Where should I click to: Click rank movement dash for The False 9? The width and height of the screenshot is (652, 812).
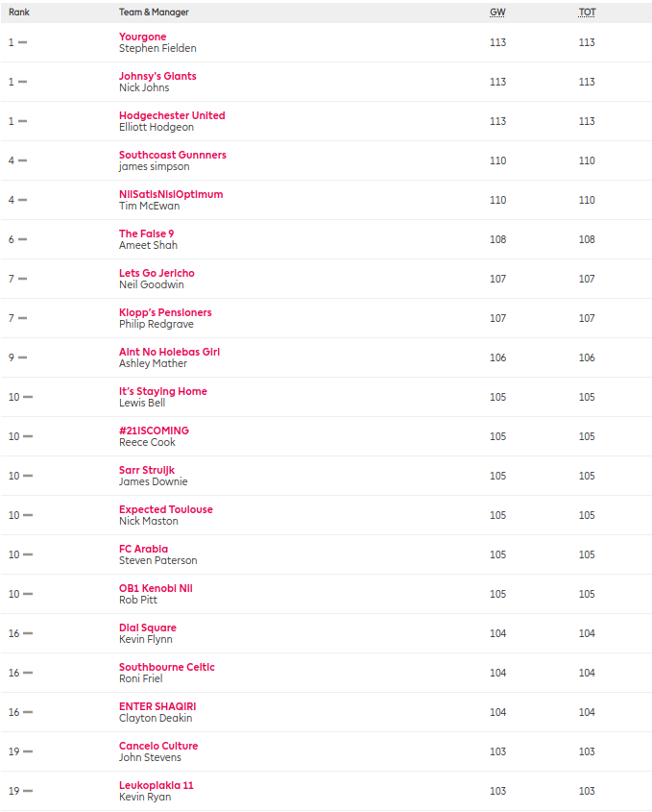point(23,239)
